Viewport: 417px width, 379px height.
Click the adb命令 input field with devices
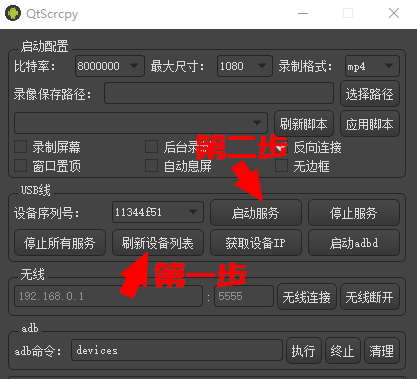click(177, 350)
